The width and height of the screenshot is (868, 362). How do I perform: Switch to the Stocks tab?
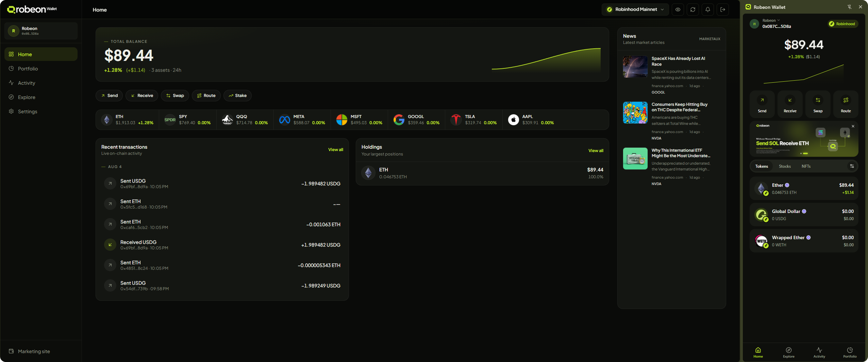[785, 166]
